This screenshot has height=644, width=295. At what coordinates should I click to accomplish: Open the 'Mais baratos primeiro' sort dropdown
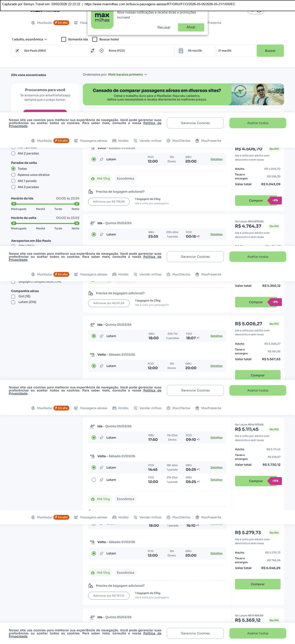click(127, 74)
